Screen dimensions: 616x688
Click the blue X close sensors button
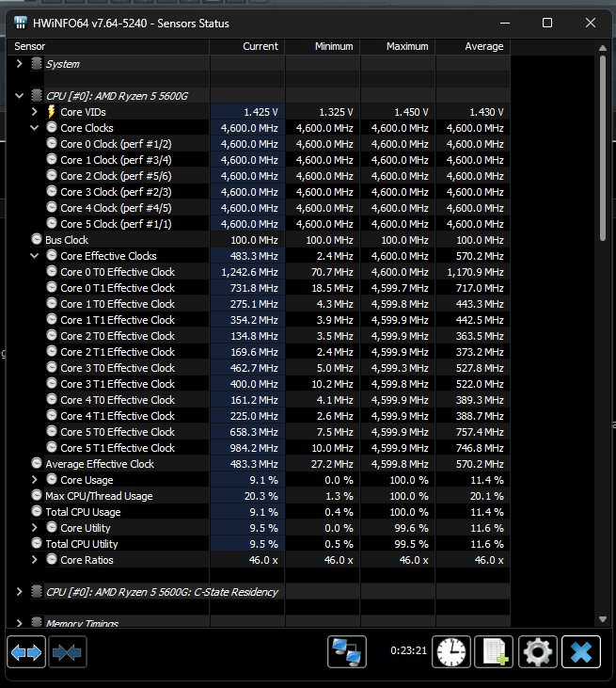click(x=581, y=651)
